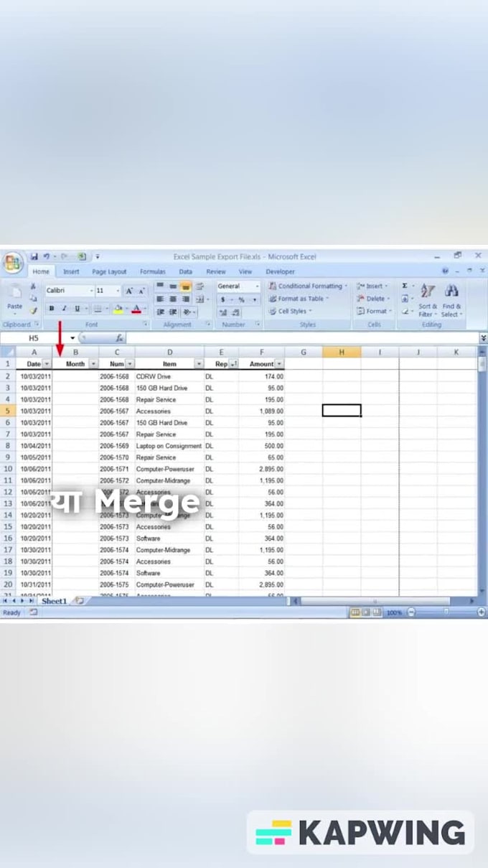This screenshot has height=868, width=488.
Task: Open the General number format dropdown
Action: 257,286
